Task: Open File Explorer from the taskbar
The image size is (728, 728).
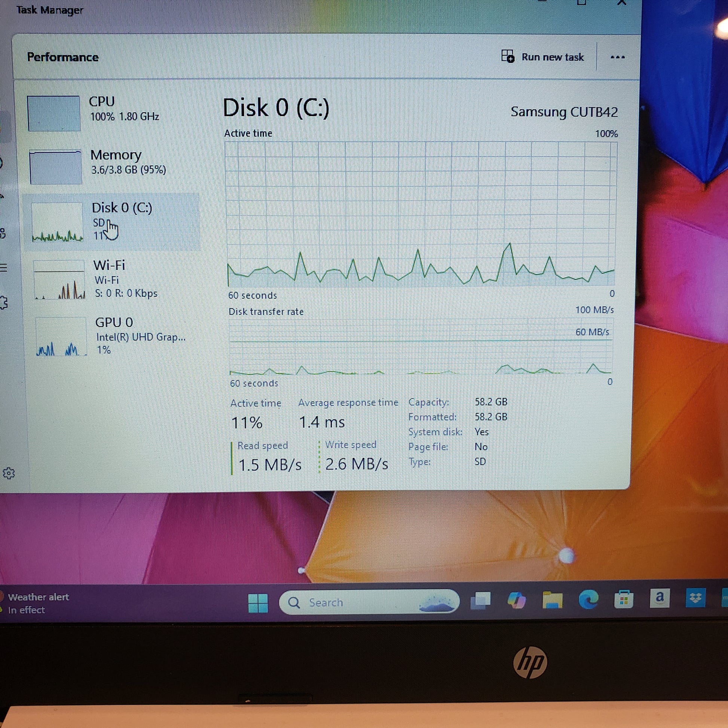Action: [552, 600]
